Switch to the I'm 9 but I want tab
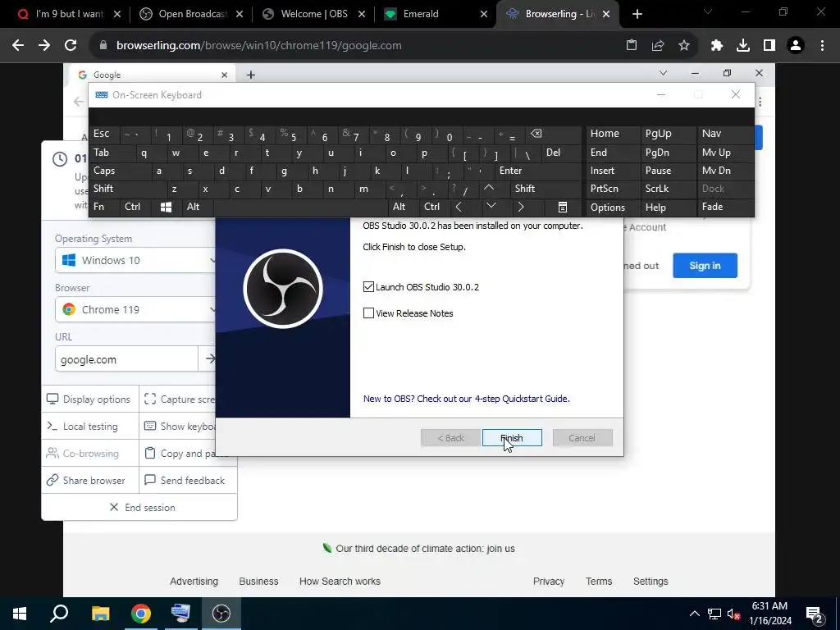 (69, 14)
